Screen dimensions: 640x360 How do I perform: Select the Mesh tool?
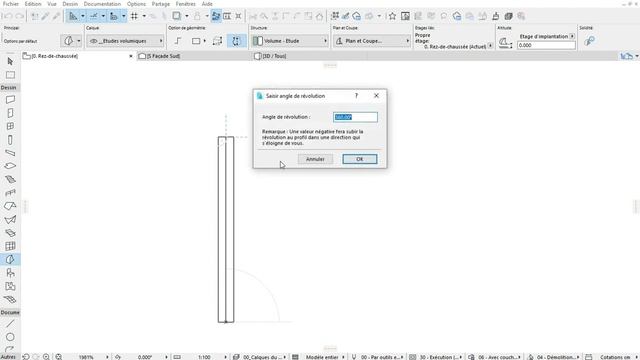[10, 300]
